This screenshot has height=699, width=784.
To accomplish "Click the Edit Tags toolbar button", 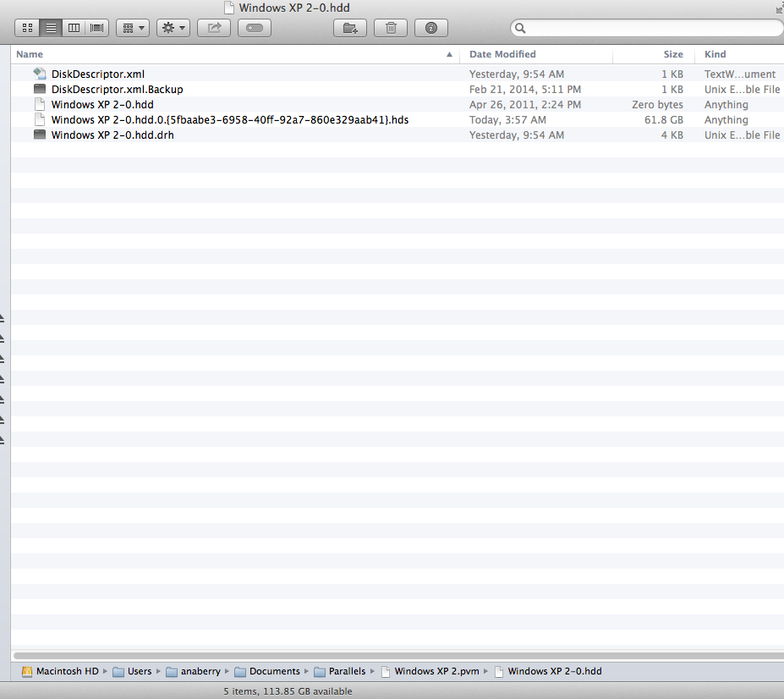I will (255, 28).
